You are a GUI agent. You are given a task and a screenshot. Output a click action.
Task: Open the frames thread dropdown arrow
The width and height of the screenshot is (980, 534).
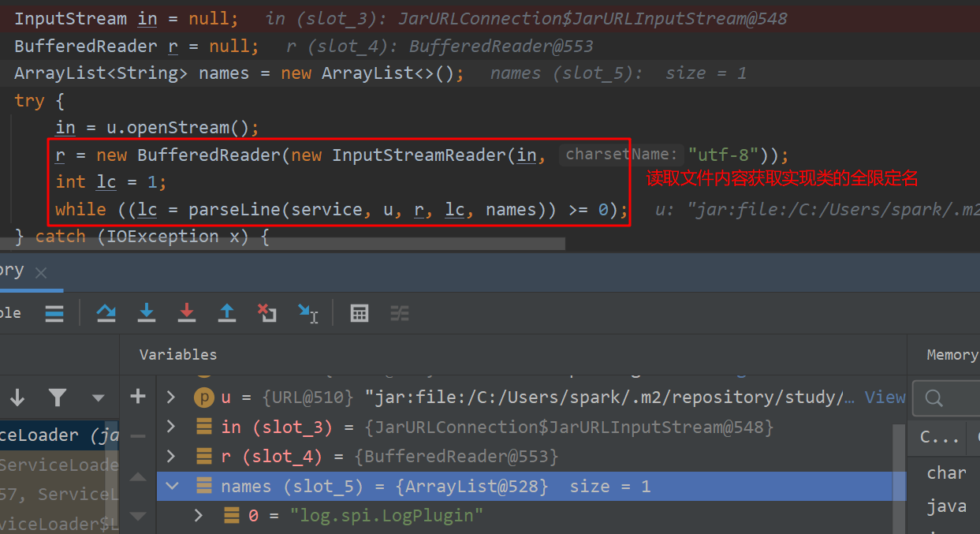pyautogui.click(x=98, y=398)
